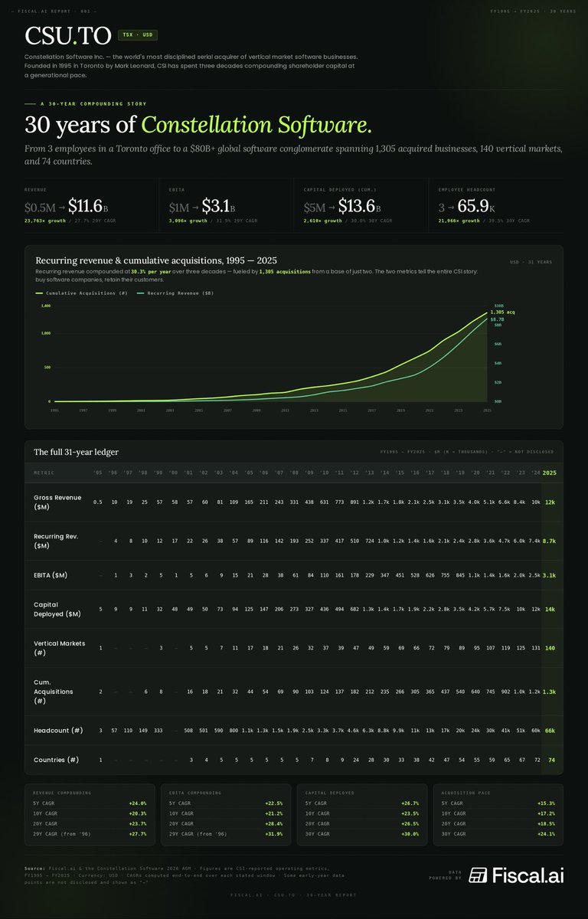Click '+27.7%' 29Y CAGR revenue value
Screen dimensions: 588x919
tap(139, 833)
